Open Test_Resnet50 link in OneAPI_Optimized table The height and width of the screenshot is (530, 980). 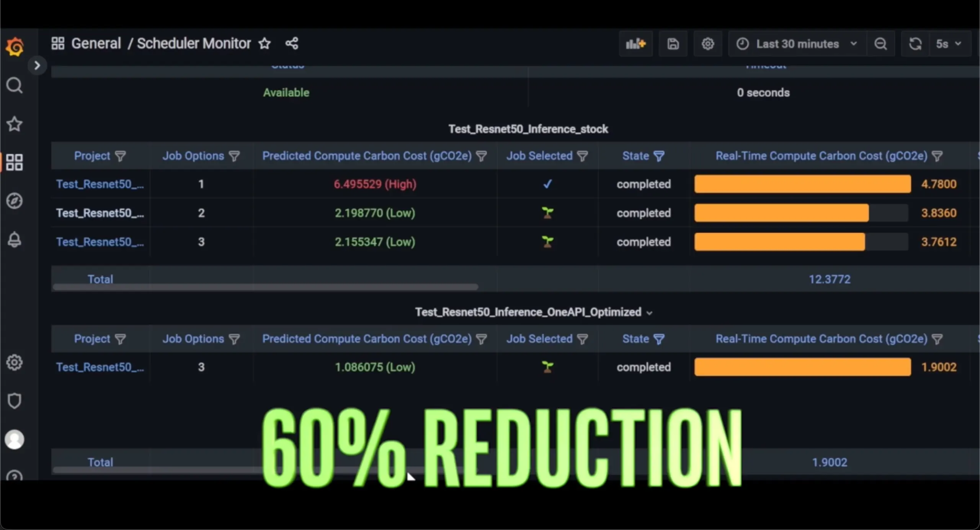tap(100, 367)
